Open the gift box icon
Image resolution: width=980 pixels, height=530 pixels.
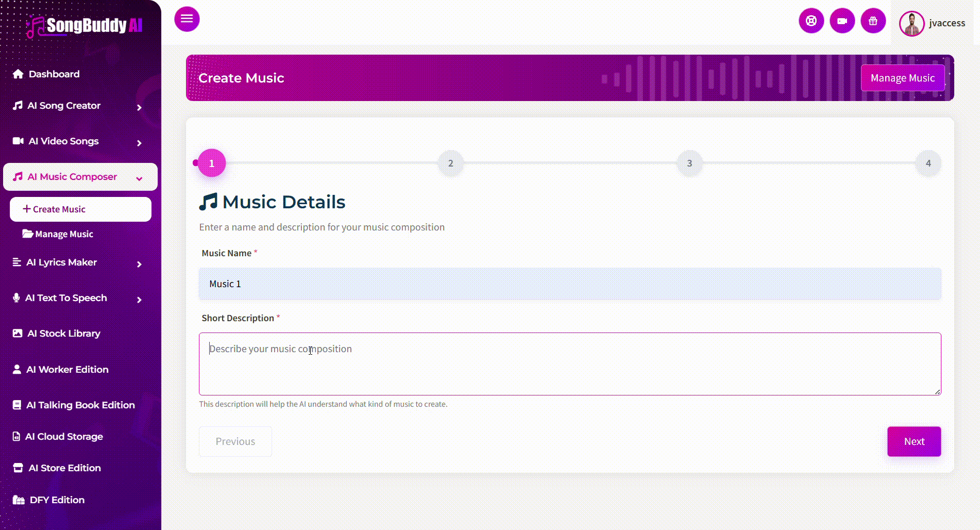pos(873,21)
